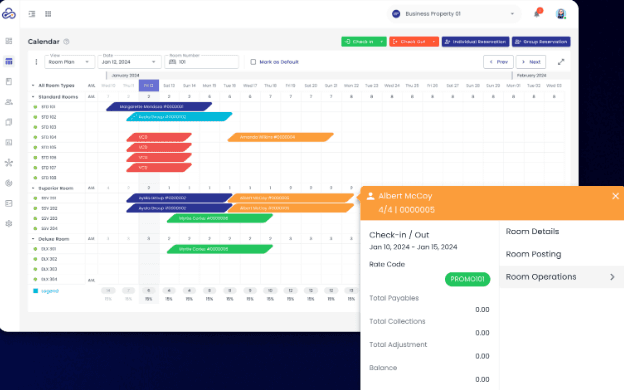Click the Total Payables label
The height and width of the screenshot is (390, 624).
coord(394,298)
